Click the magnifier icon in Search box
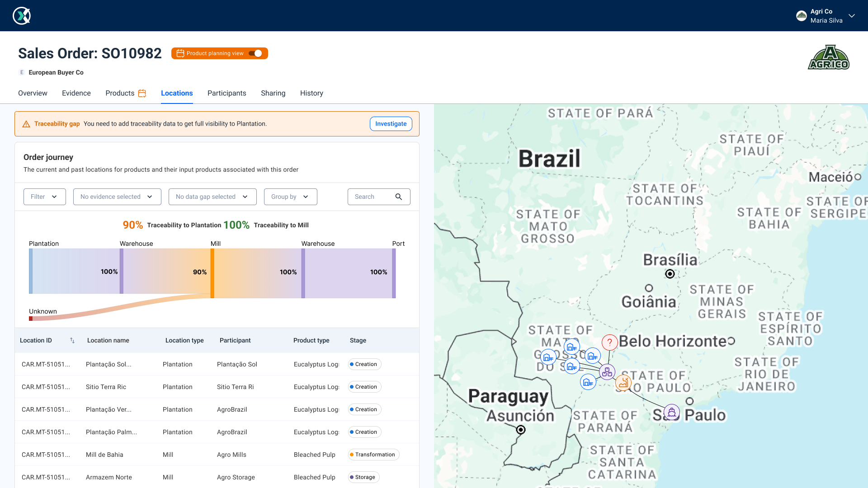The width and height of the screenshot is (868, 488). tap(398, 197)
